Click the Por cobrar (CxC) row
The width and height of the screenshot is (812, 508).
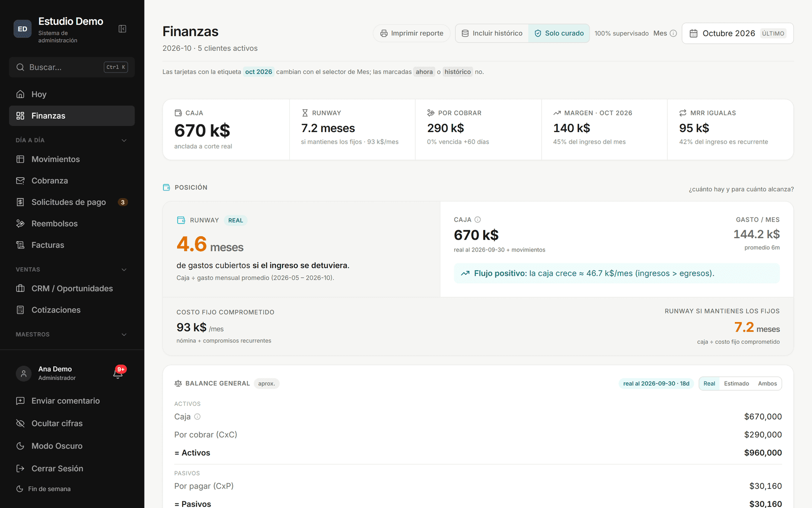(478, 435)
